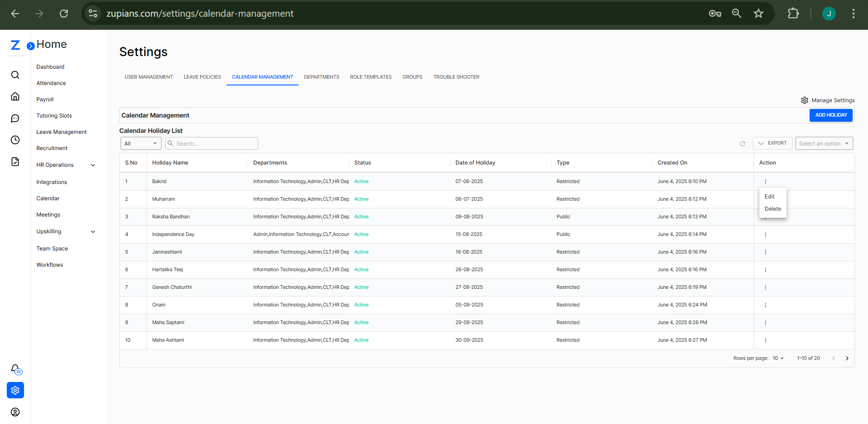Open three-dot action menu for Independence Day
This screenshot has height=424, width=868.
click(765, 235)
